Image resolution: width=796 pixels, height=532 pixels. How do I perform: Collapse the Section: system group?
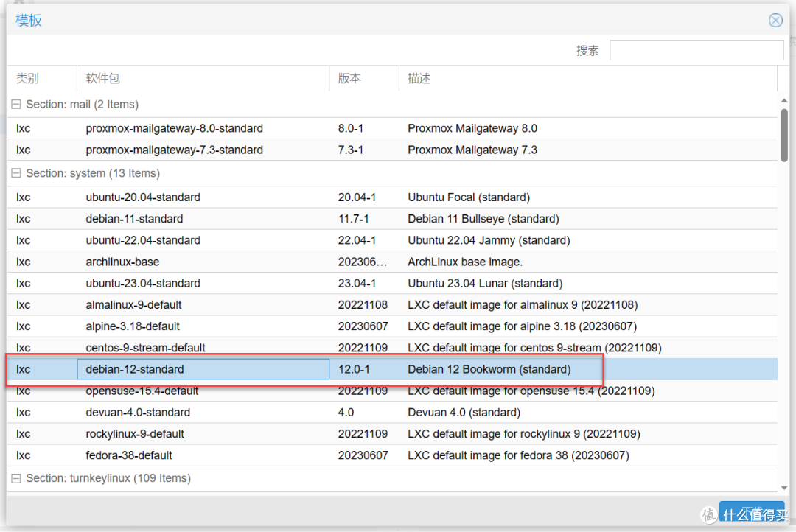click(x=16, y=174)
